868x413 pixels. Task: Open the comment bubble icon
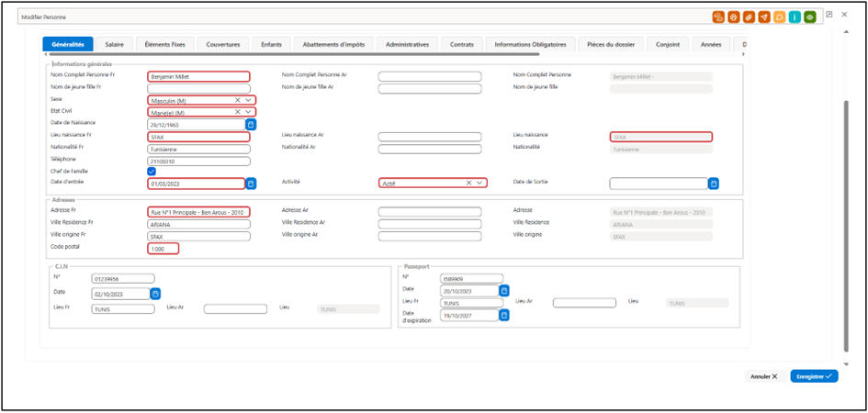780,17
